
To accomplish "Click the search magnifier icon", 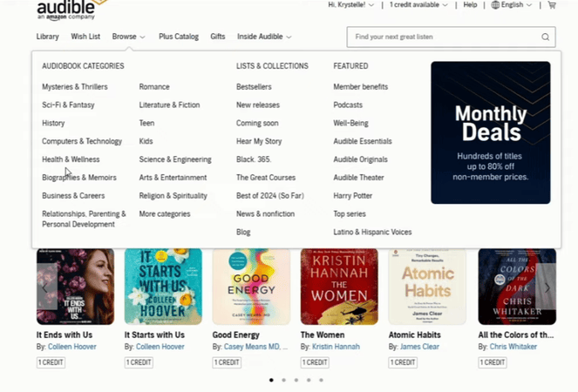I will pyautogui.click(x=545, y=37).
